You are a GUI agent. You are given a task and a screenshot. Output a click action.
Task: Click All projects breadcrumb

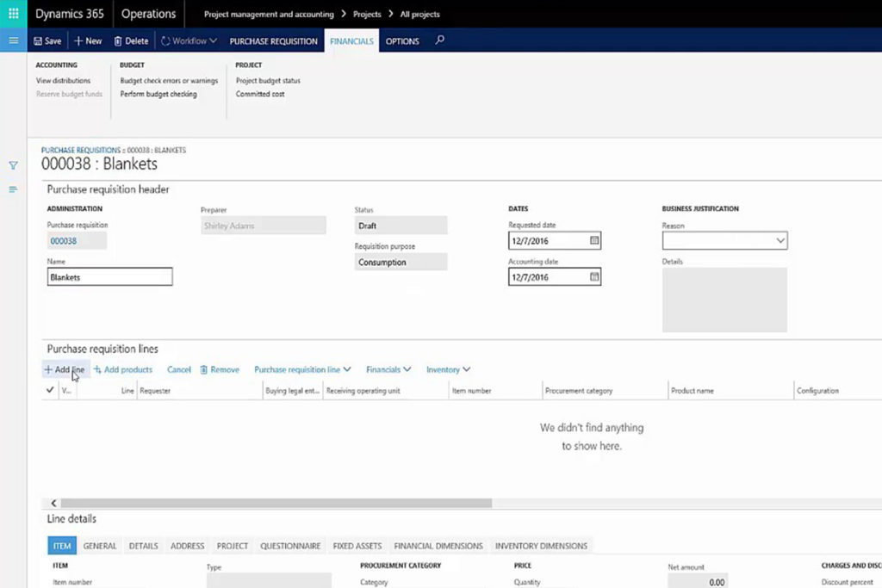click(419, 14)
